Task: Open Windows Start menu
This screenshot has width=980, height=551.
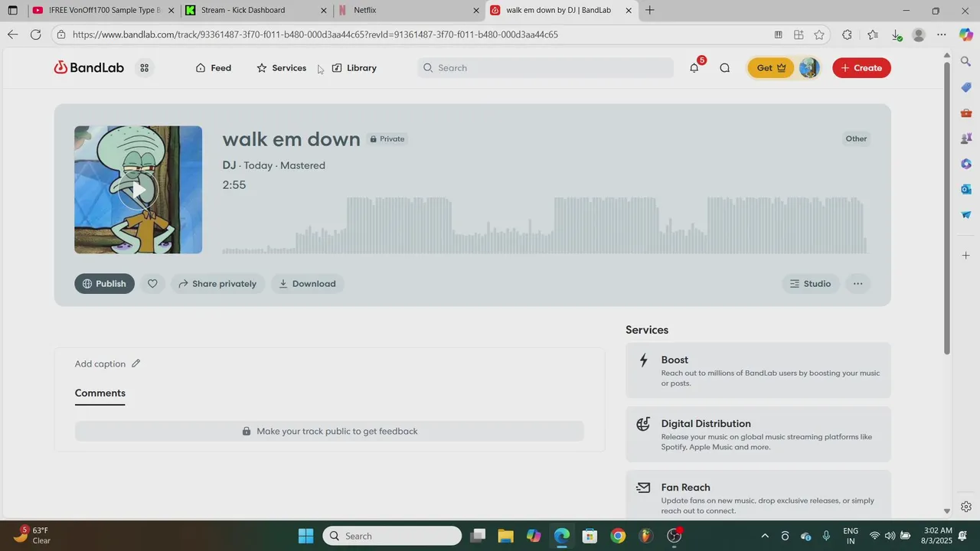Action: pyautogui.click(x=305, y=536)
